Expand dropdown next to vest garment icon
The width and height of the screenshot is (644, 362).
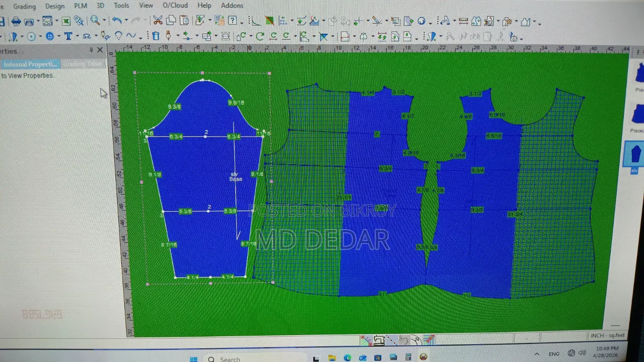point(535,22)
